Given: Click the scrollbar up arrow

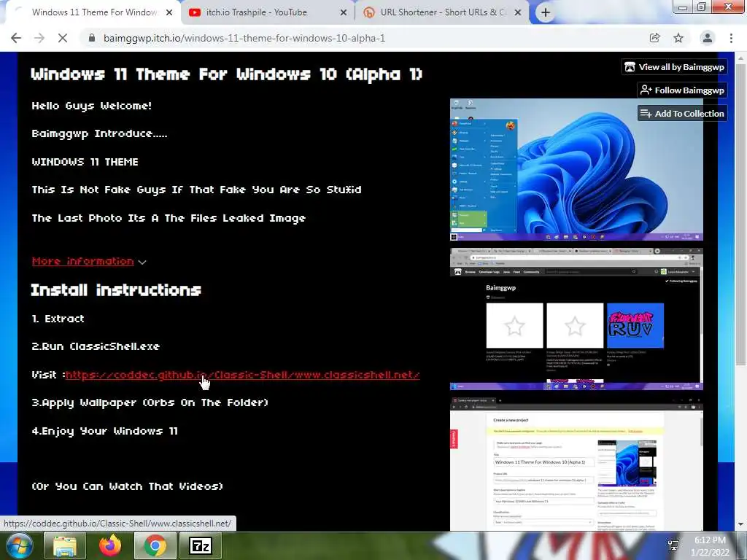Looking at the screenshot, I should click(x=740, y=58).
